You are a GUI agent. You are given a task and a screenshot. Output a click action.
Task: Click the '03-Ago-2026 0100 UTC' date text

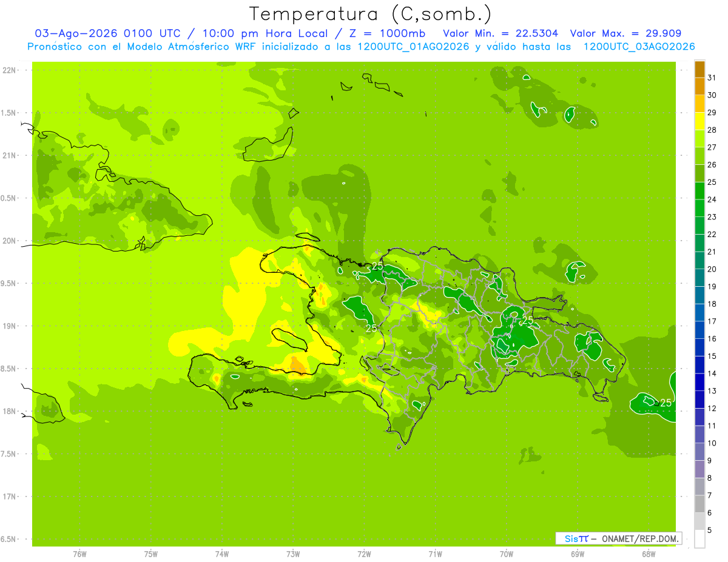click(x=109, y=33)
